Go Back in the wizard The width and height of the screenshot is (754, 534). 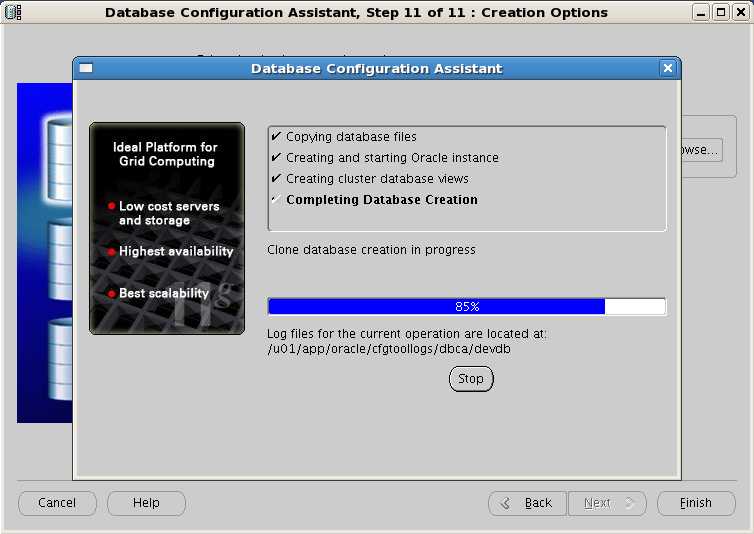[x=528, y=503]
